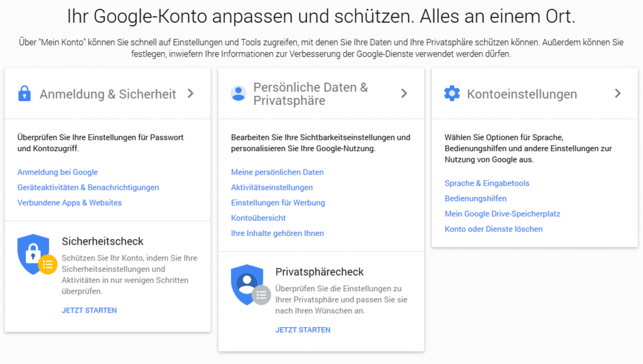Click the Privatsphärecheck shield person icon

251,285
